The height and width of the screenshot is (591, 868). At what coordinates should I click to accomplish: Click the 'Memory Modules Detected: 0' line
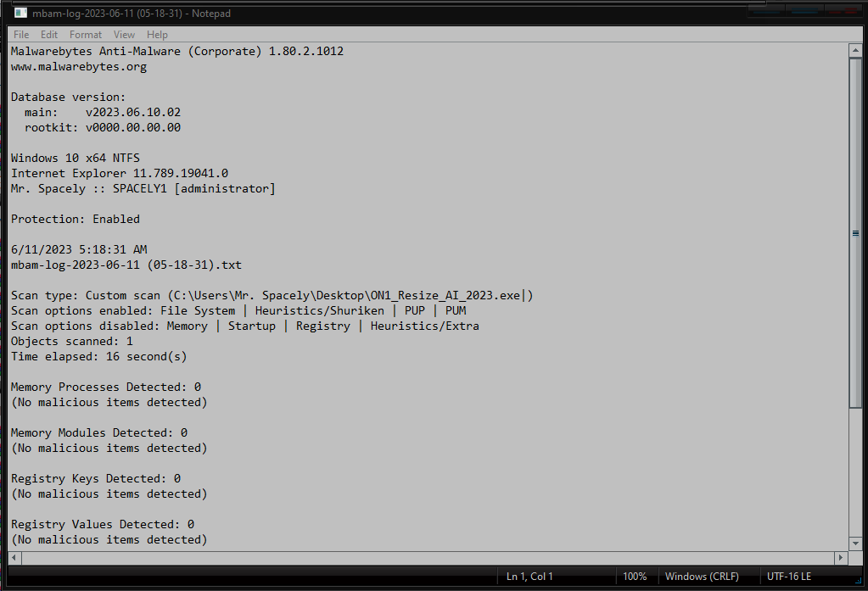(x=99, y=433)
